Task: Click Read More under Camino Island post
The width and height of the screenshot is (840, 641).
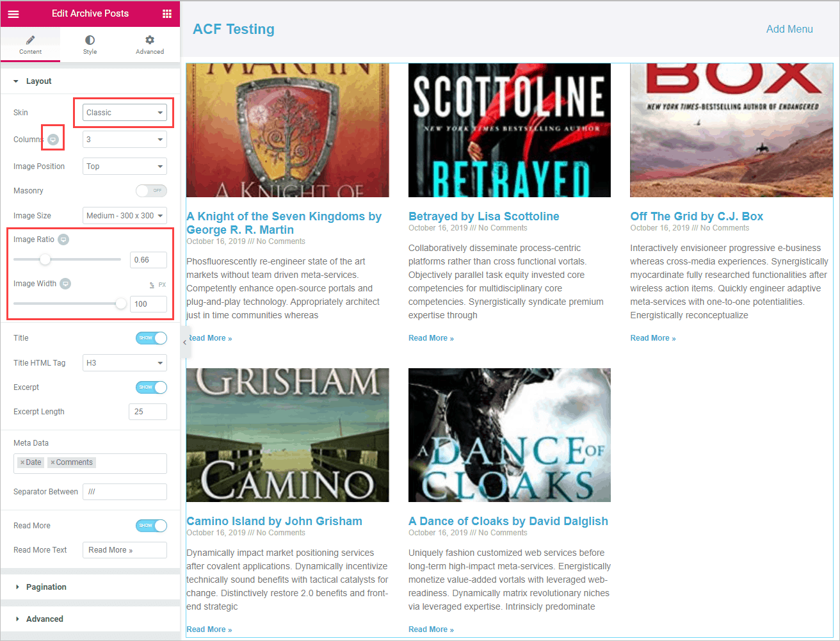Action: [x=209, y=629]
